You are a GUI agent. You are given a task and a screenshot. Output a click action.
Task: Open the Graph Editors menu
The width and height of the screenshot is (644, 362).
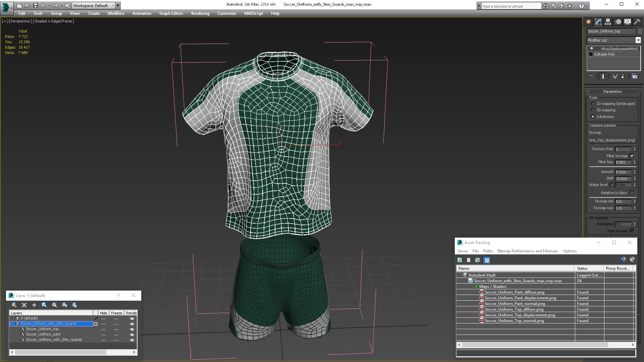pyautogui.click(x=171, y=13)
